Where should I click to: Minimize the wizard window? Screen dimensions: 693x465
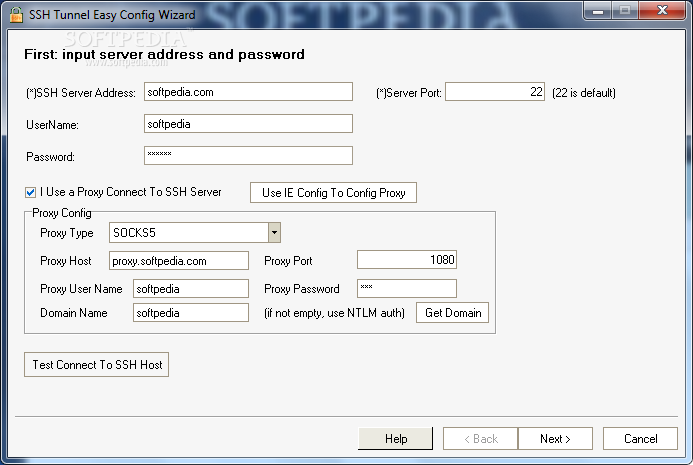(598, 11)
